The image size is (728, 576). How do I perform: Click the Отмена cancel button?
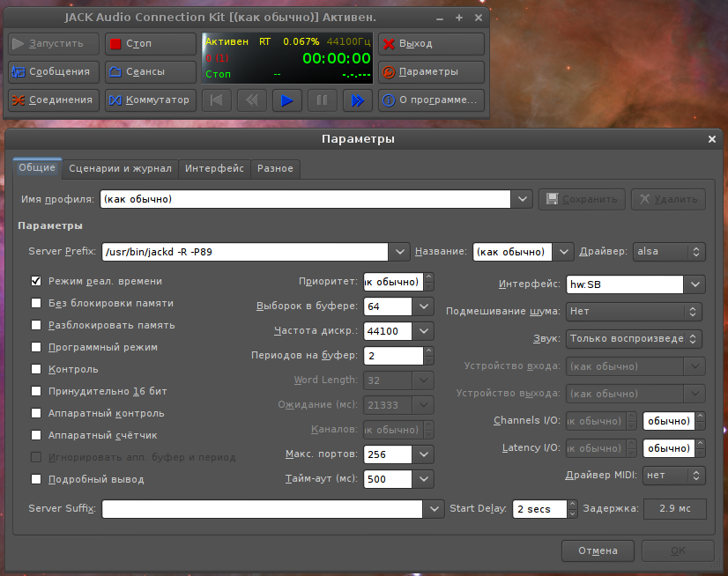point(598,551)
